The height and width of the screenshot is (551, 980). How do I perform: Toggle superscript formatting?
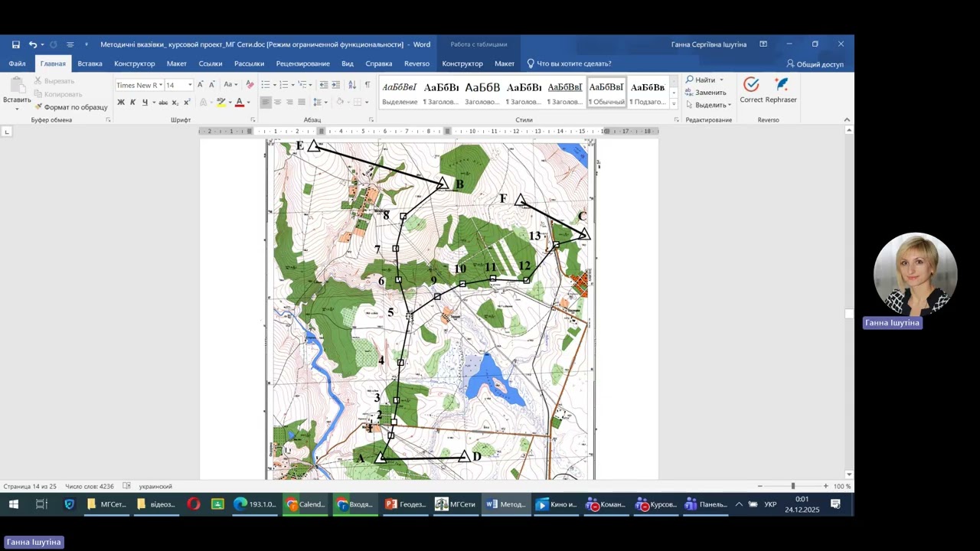click(x=187, y=103)
